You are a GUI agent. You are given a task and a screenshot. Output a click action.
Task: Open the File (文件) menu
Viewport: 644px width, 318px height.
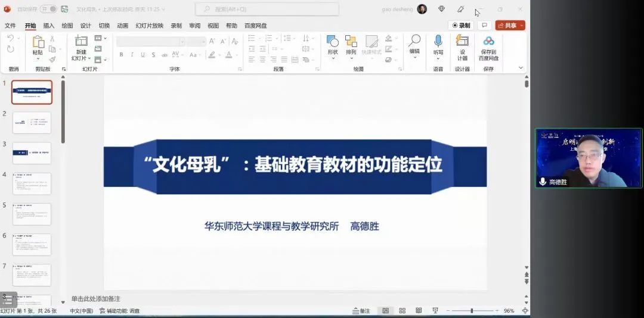tap(10, 26)
